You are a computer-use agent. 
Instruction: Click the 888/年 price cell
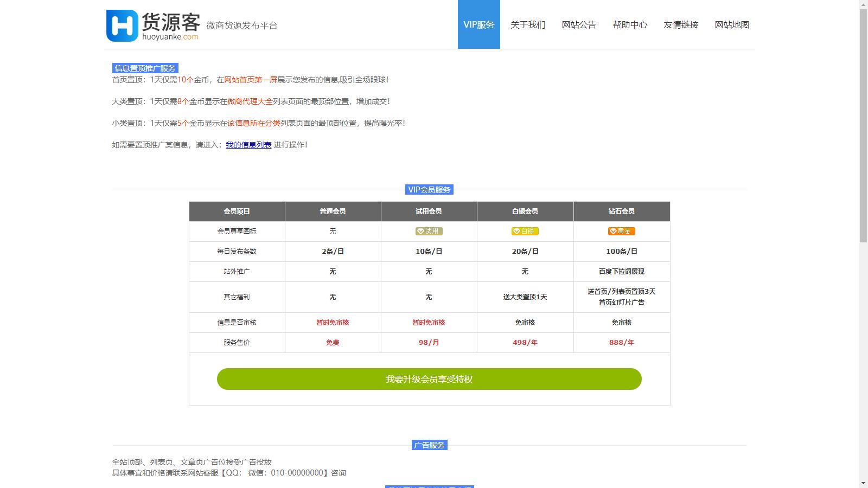click(x=621, y=343)
